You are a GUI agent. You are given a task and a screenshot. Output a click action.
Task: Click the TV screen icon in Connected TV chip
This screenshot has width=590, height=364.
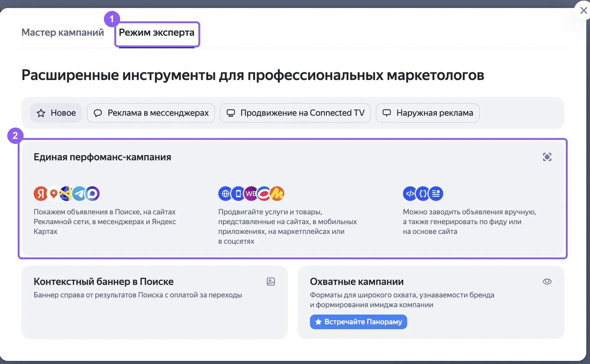pos(231,113)
